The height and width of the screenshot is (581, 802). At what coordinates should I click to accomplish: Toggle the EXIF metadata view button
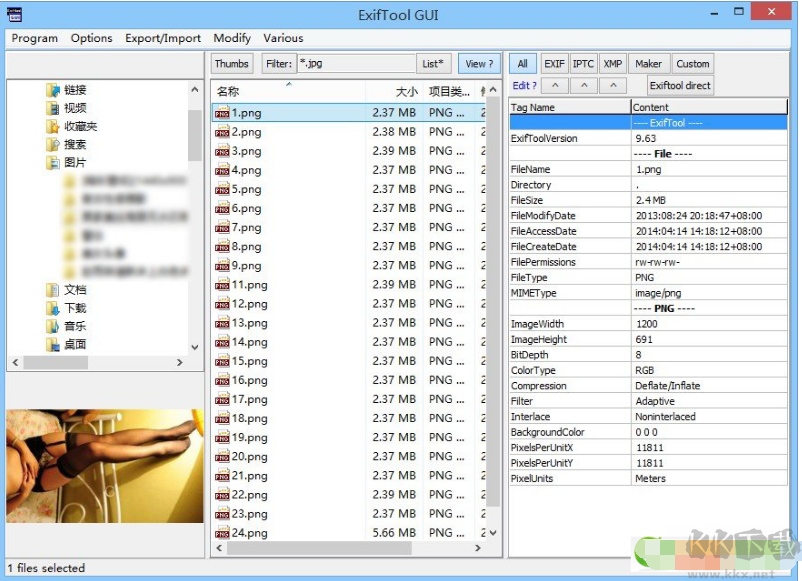[x=554, y=64]
